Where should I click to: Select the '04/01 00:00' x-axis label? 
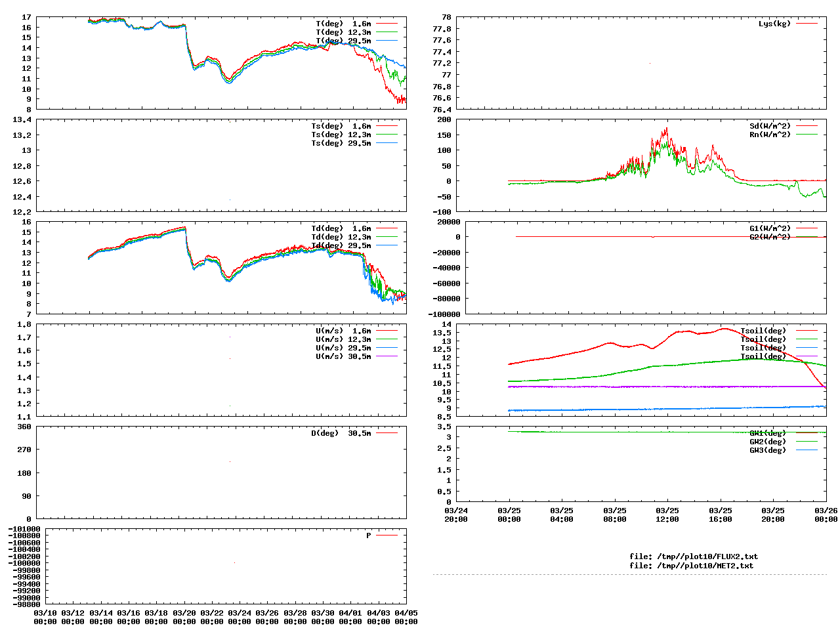(350, 617)
